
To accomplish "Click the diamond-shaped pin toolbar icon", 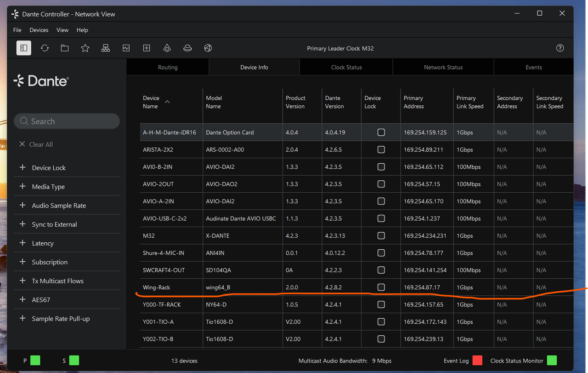I will point(167,48).
